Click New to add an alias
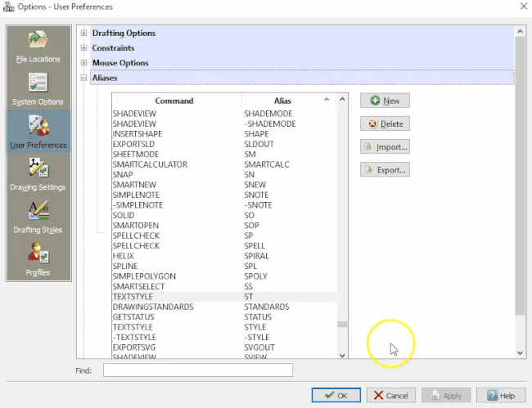The height and width of the screenshot is (408, 532). (385, 101)
